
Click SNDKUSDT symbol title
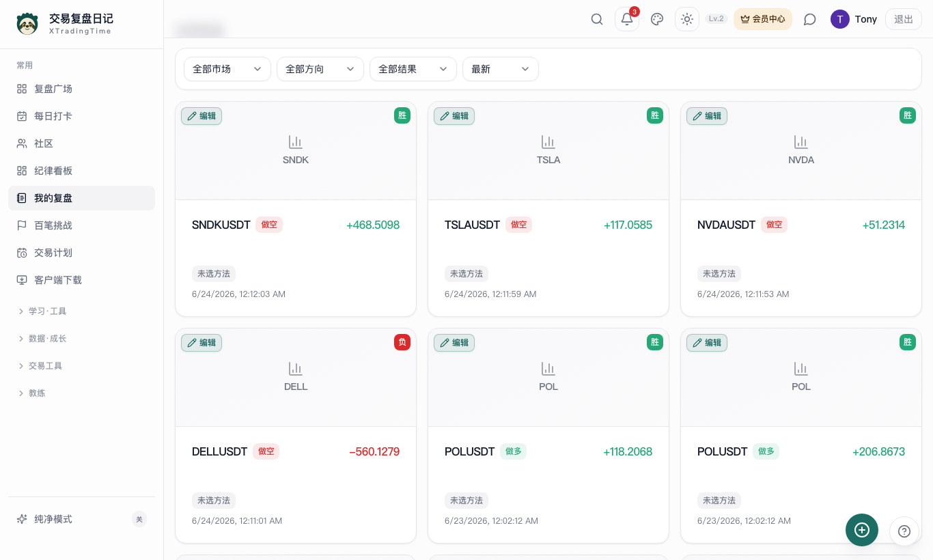pyautogui.click(x=221, y=225)
